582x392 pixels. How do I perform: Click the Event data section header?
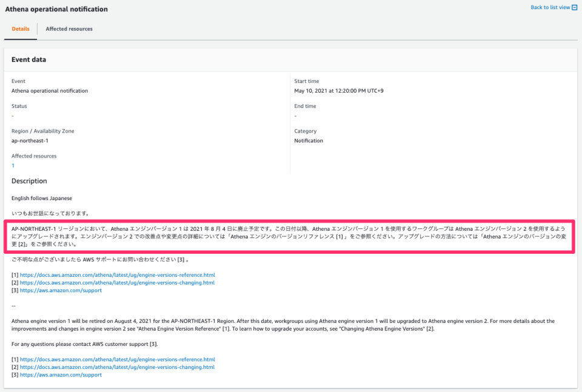[x=28, y=59]
